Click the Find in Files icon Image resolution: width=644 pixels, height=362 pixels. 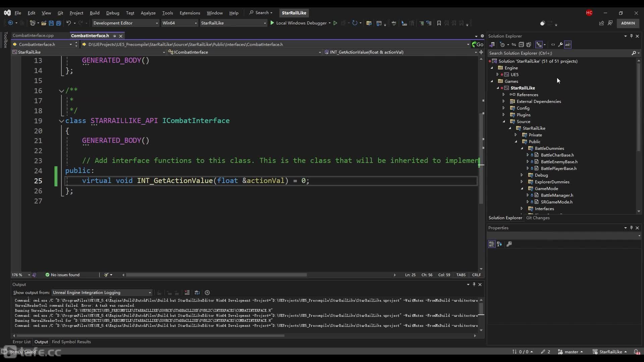[x=369, y=23]
